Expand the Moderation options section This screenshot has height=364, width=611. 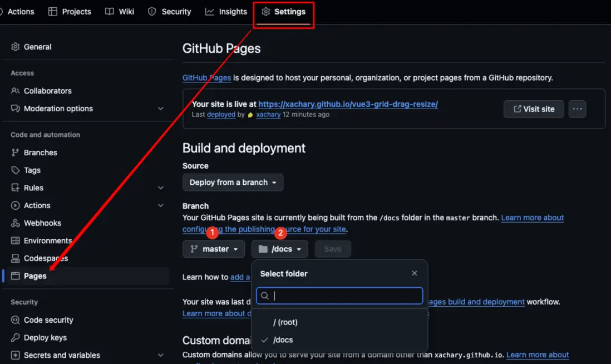(161, 109)
